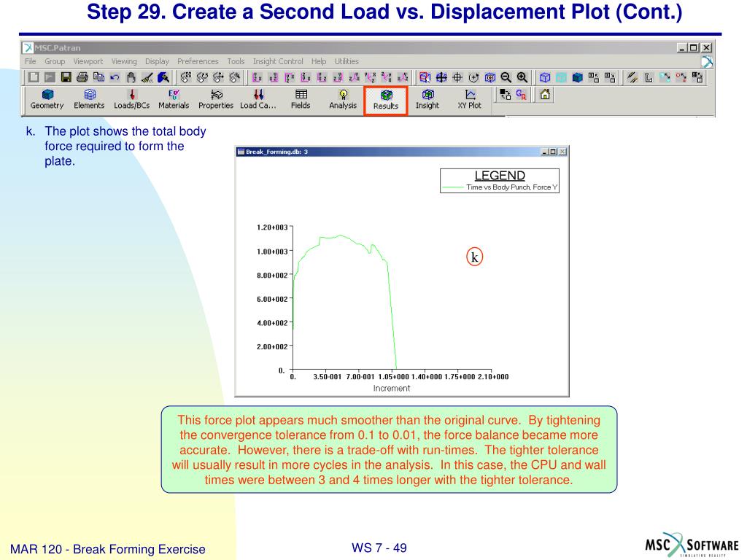Viewport: 747px width, 560px height.
Task: Click the LEGEND heading in plot
Action: point(500,176)
